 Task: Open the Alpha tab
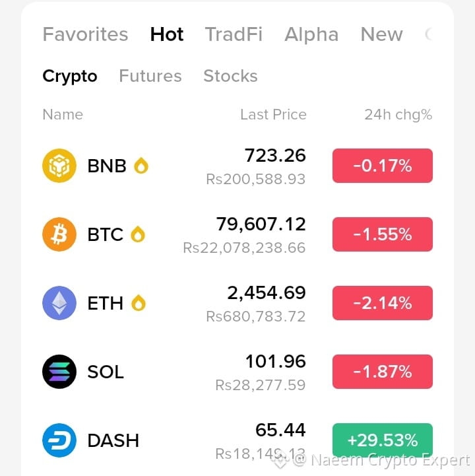pyautogui.click(x=311, y=34)
